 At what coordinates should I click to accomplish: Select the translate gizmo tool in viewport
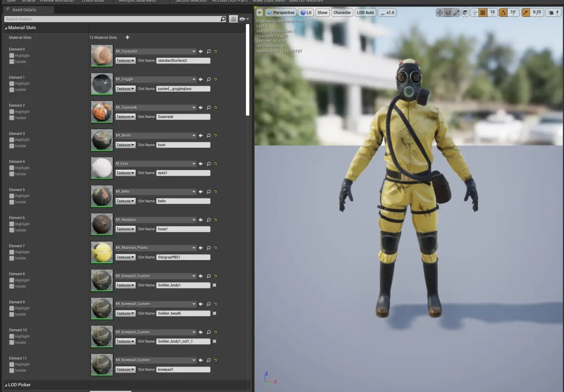(x=440, y=13)
